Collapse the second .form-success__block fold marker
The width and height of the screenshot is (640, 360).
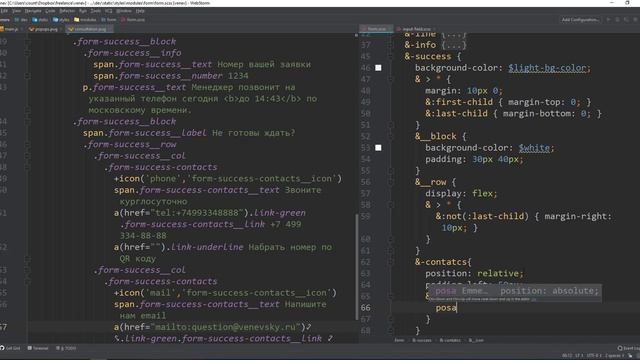27,122
